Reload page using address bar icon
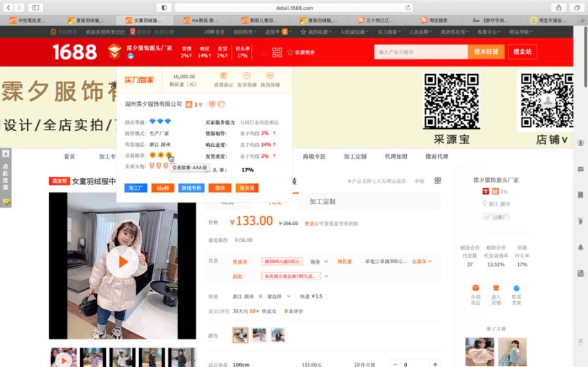 [408, 8]
